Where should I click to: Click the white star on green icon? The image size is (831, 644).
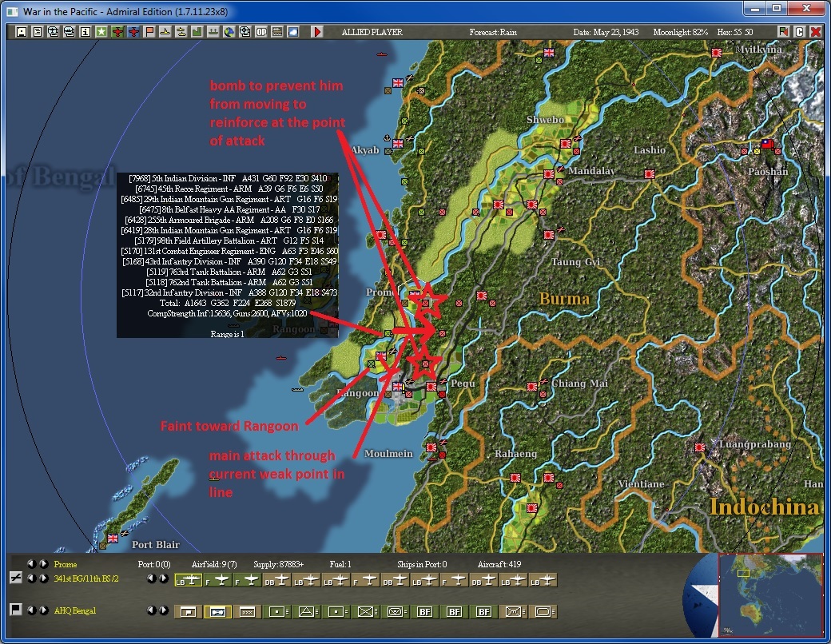pos(101,32)
